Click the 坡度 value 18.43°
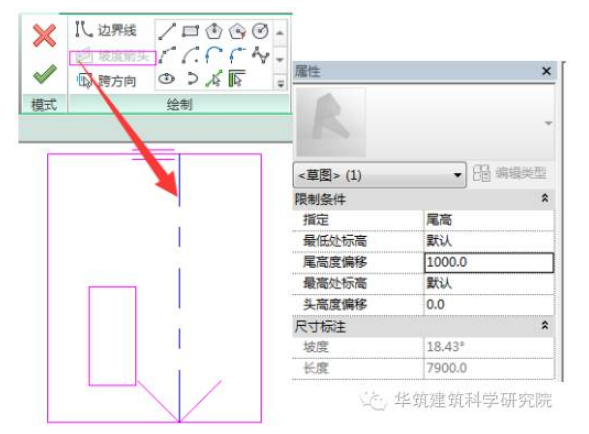This screenshot has height=434, width=589. tap(489, 347)
